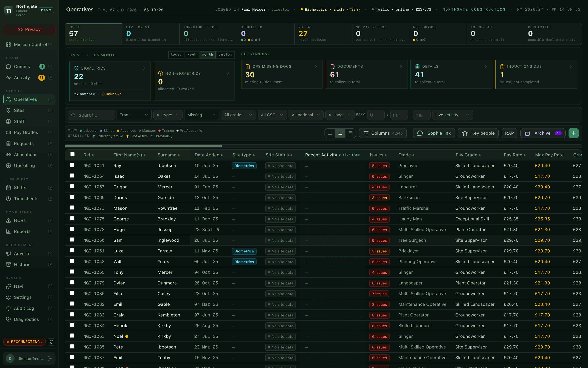Image resolution: width=588 pixels, height=368 pixels.
Task: Click the Ops Missing Docs arrow
Action: click(x=316, y=66)
